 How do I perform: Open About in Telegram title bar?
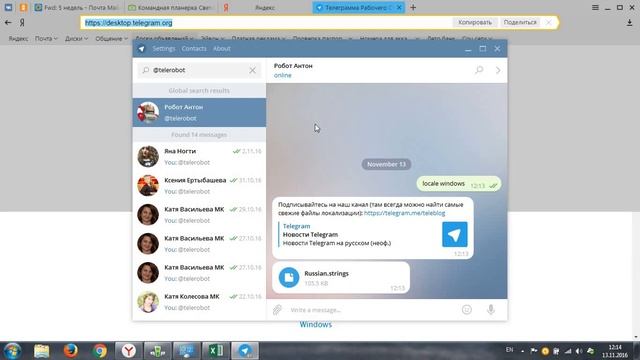(x=222, y=49)
